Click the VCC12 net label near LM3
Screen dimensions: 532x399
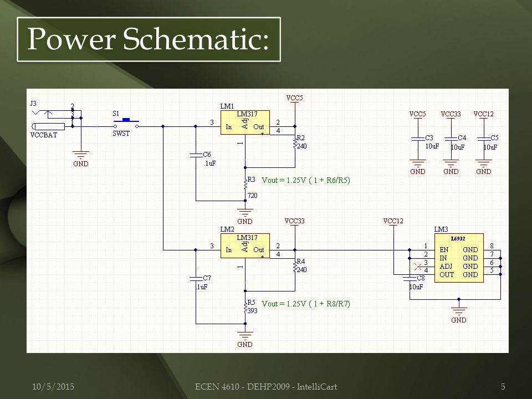point(393,221)
